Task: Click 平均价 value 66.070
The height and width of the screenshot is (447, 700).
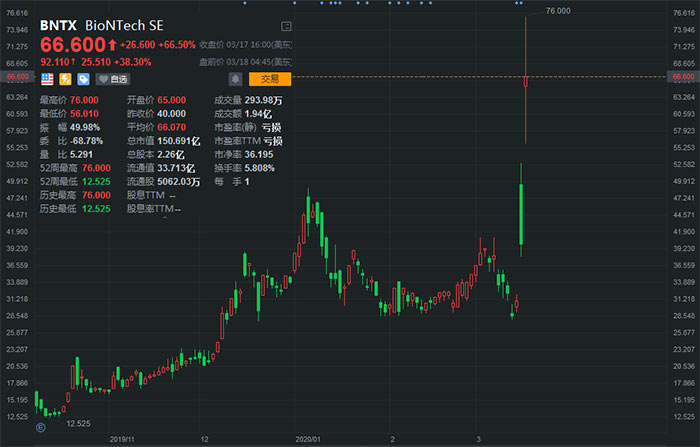Action: [171, 127]
